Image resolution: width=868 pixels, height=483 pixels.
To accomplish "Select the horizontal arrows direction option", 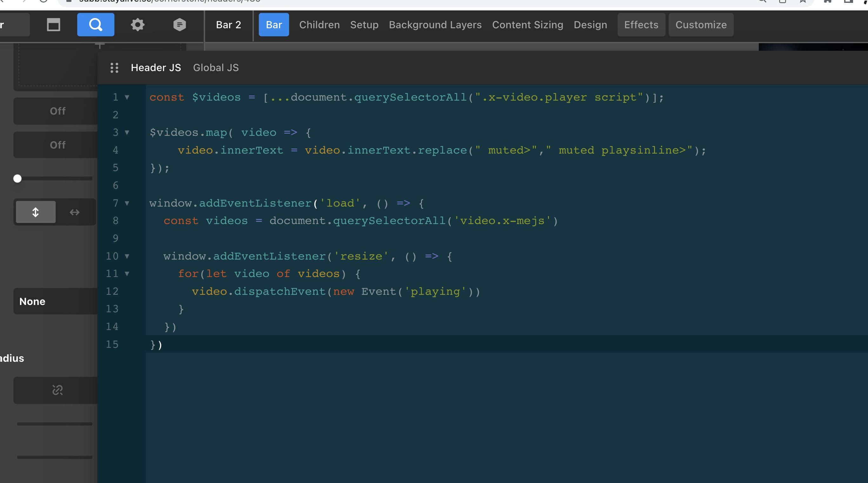I will pos(75,212).
